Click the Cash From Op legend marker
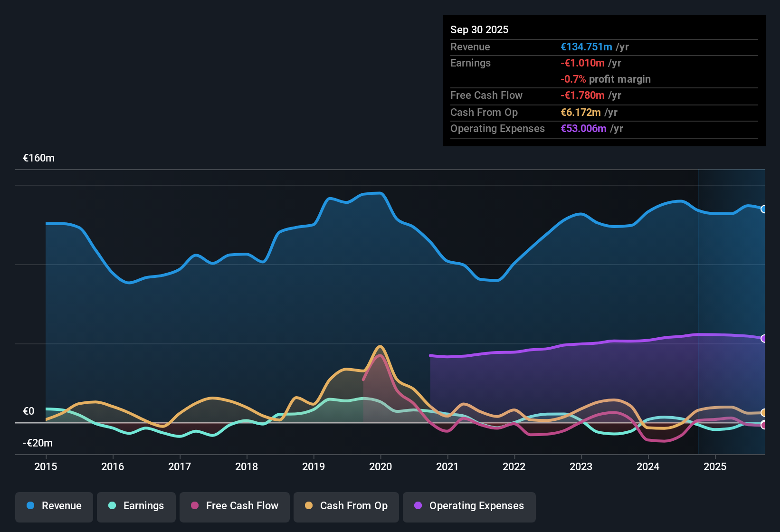 (x=309, y=506)
